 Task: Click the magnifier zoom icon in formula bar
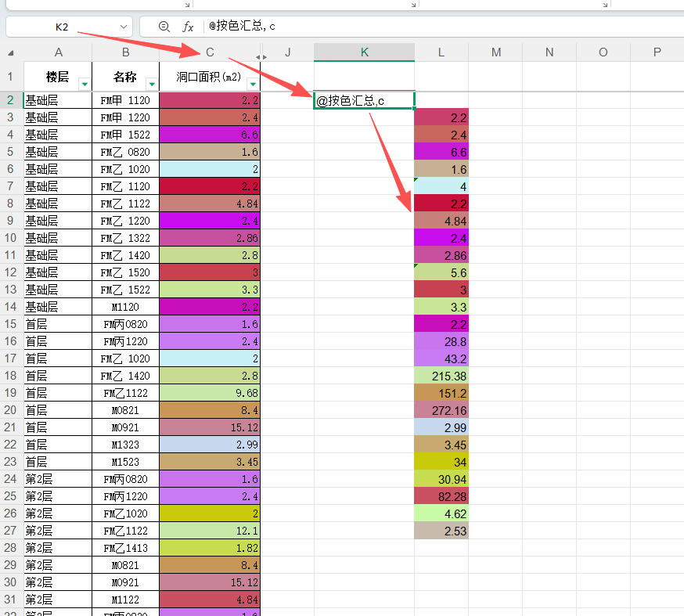coord(164,27)
